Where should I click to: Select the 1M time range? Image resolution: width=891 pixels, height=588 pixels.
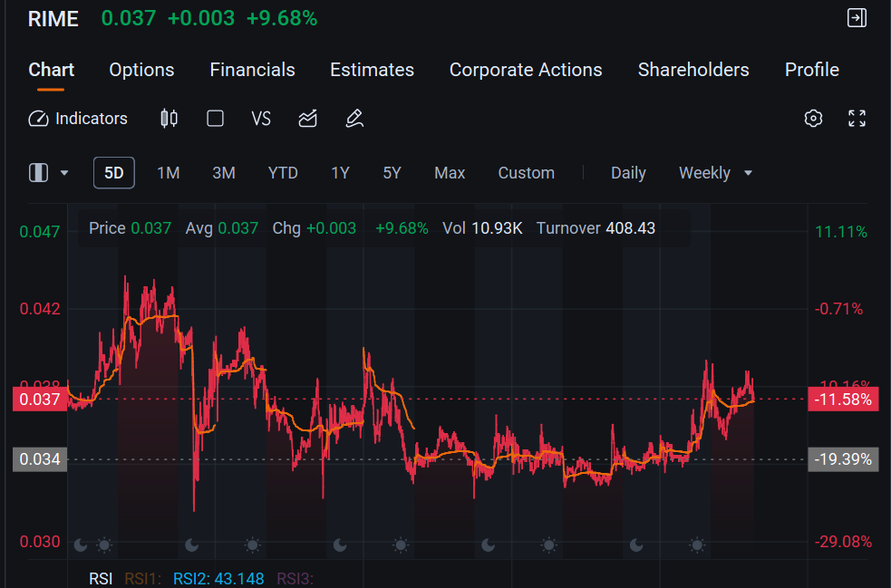coord(169,173)
